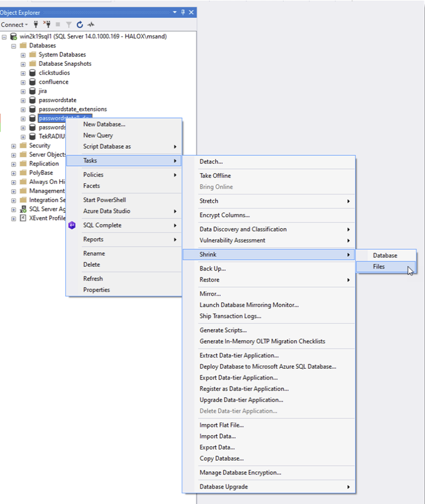Open the Restore submenu
This screenshot has width=425, height=504.
click(x=269, y=280)
